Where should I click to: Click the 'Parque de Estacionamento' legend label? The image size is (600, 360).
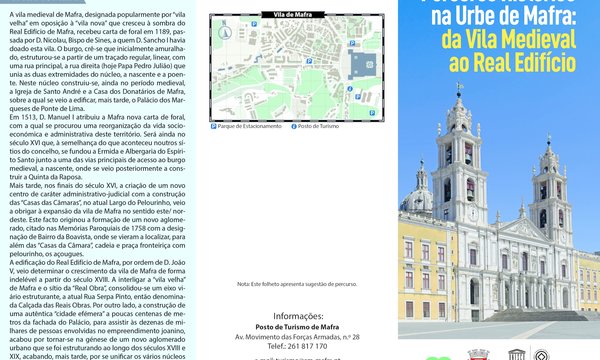(x=249, y=126)
